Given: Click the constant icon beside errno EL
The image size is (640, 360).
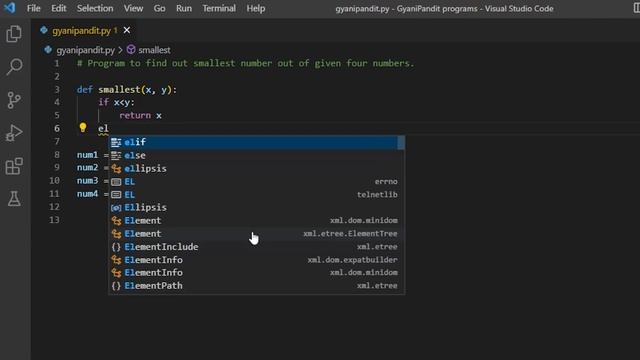Looking at the screenshot, I should coord(116,182).
